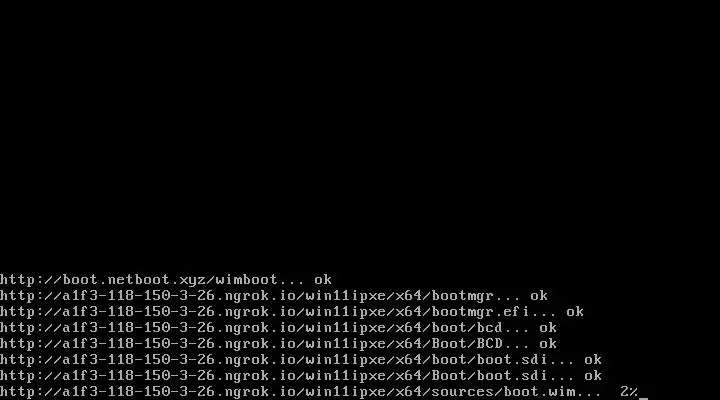Image resolution: width=720 pixels, height=400 pixels.
Task: Click the 2% download progress indicator
Action: [629, 392]
